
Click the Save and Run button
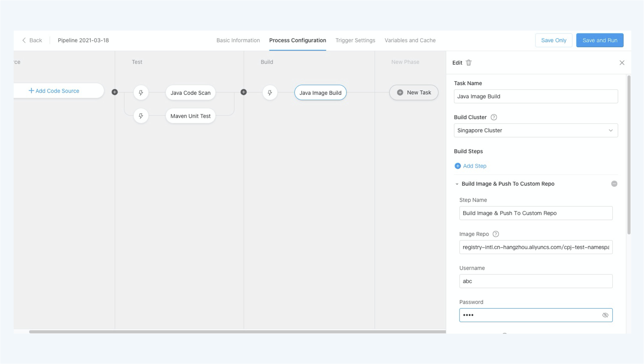coord(600,40)
